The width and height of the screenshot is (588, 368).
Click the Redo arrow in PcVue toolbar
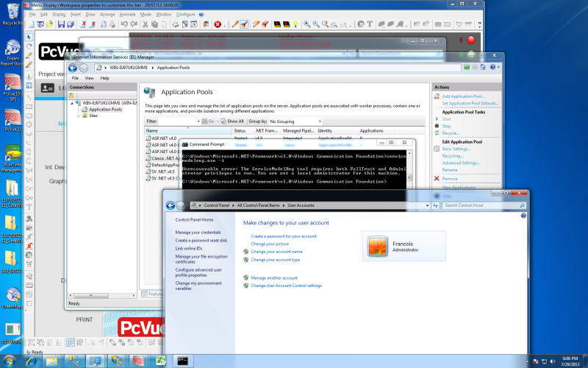pyautogui.click(x=134, y=24)
